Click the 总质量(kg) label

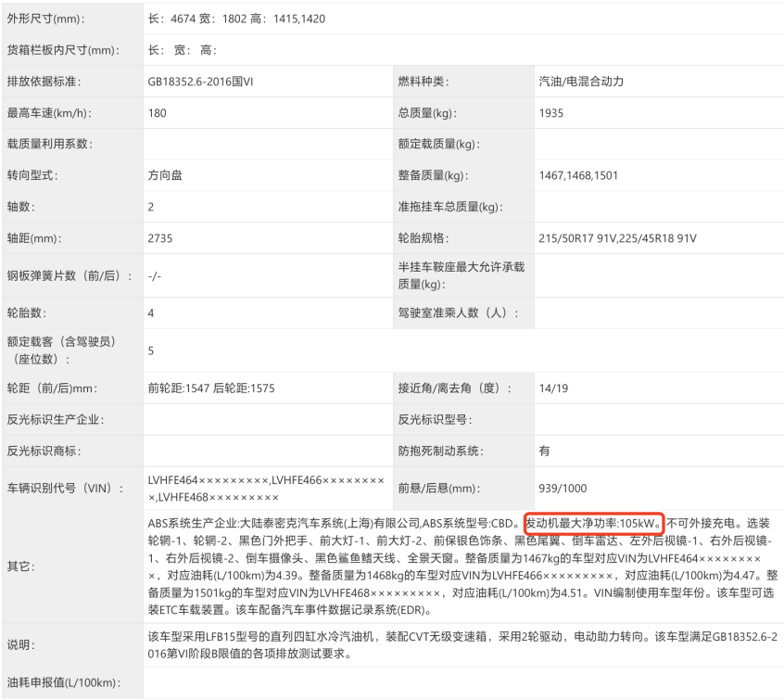[x=427, y=113]
